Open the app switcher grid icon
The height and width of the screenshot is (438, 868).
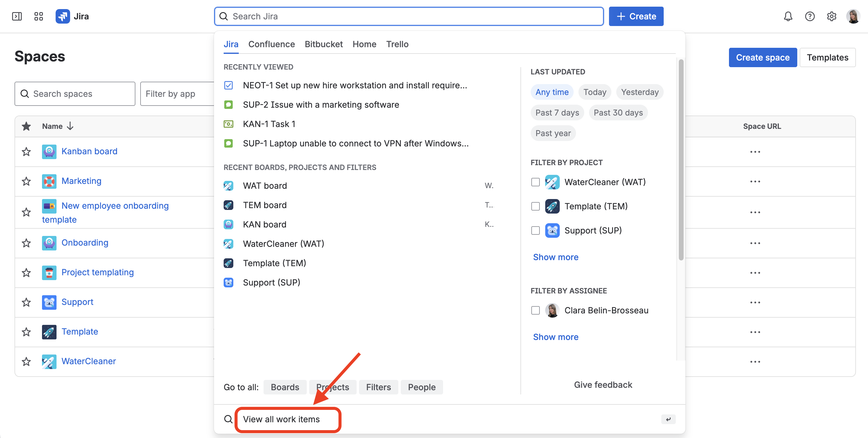[x=38, y=16]
